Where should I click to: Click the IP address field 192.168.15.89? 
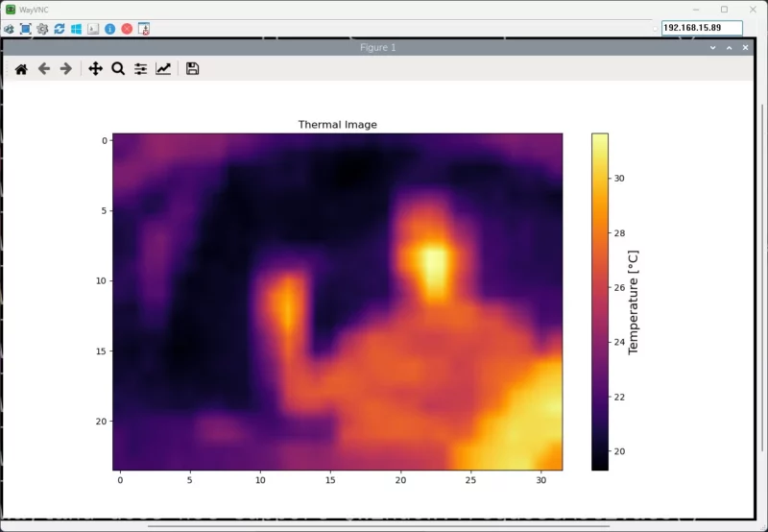click(x=701, y=29)
